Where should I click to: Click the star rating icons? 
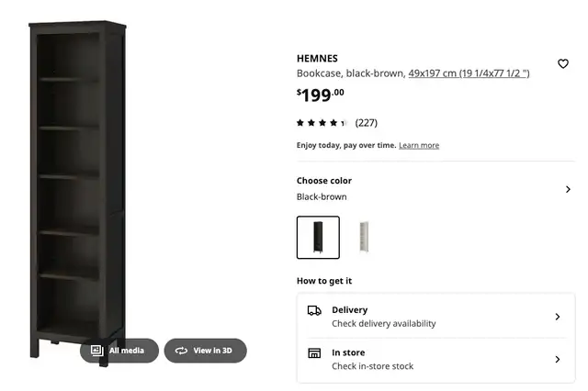(x=322, y=123)
